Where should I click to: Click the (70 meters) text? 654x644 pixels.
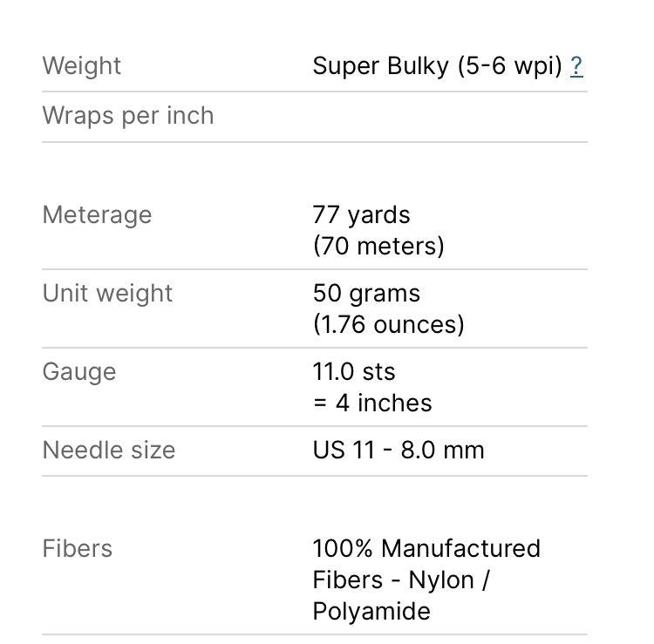[378, 247]
